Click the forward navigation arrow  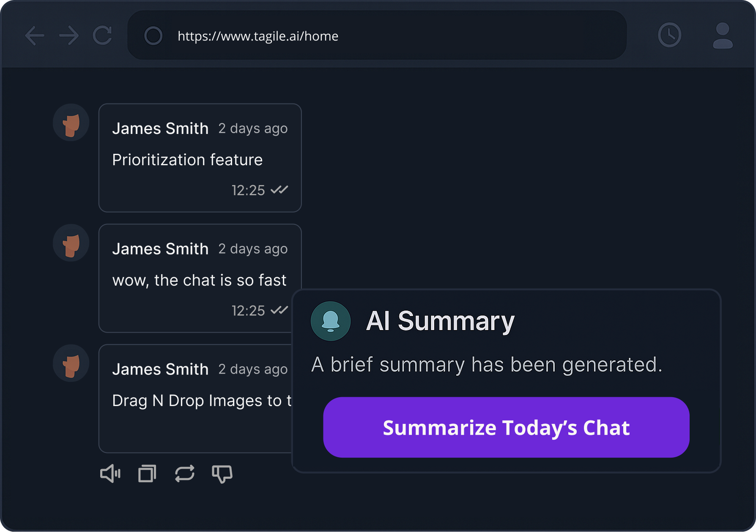click(x=69, y=36)
